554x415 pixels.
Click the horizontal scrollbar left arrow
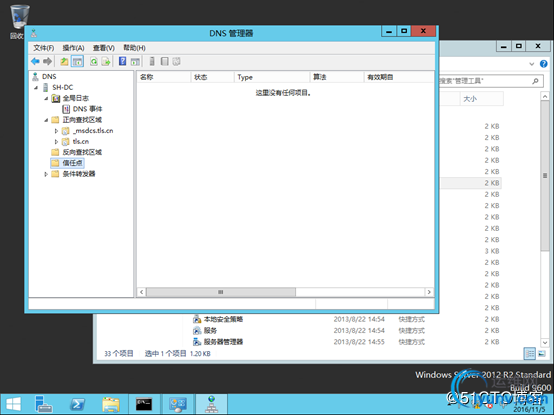142,292
